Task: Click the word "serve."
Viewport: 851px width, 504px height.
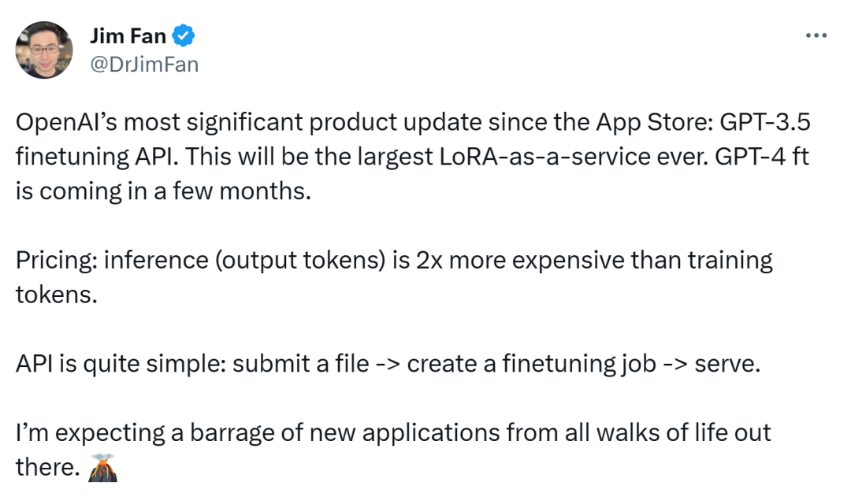Action: (x=728, y=365)
